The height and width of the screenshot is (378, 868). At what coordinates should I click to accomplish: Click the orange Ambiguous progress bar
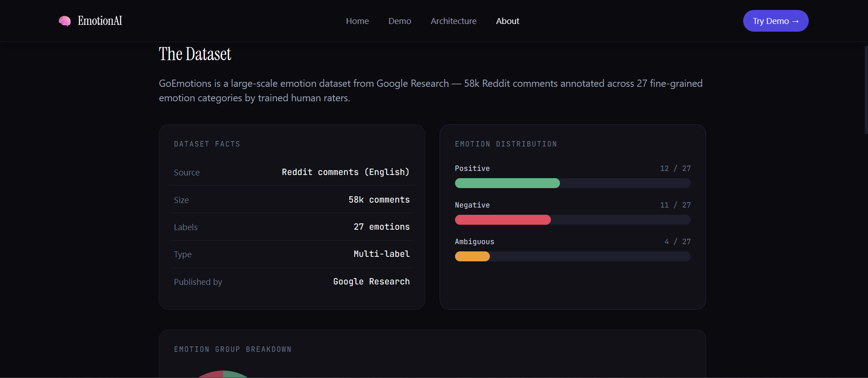click(472, 256)
